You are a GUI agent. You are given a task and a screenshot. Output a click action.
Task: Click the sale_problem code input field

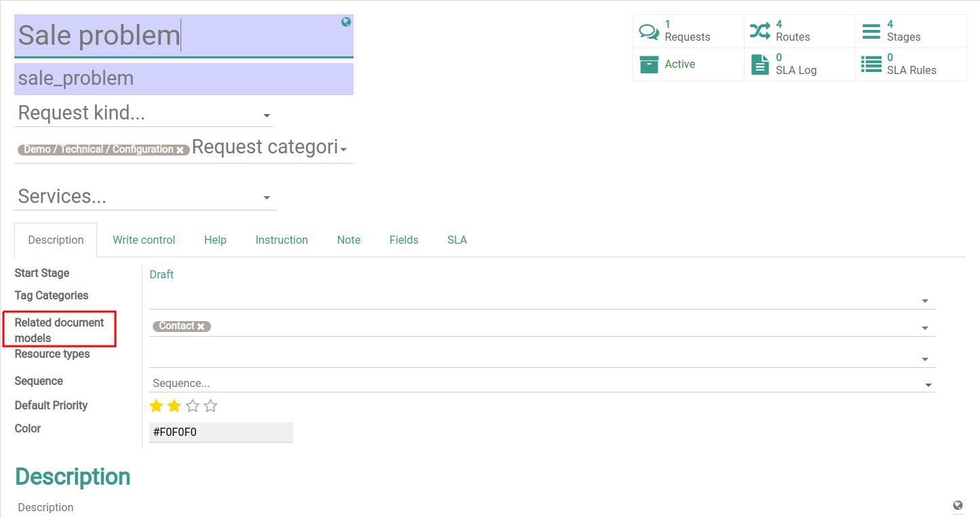183,79
